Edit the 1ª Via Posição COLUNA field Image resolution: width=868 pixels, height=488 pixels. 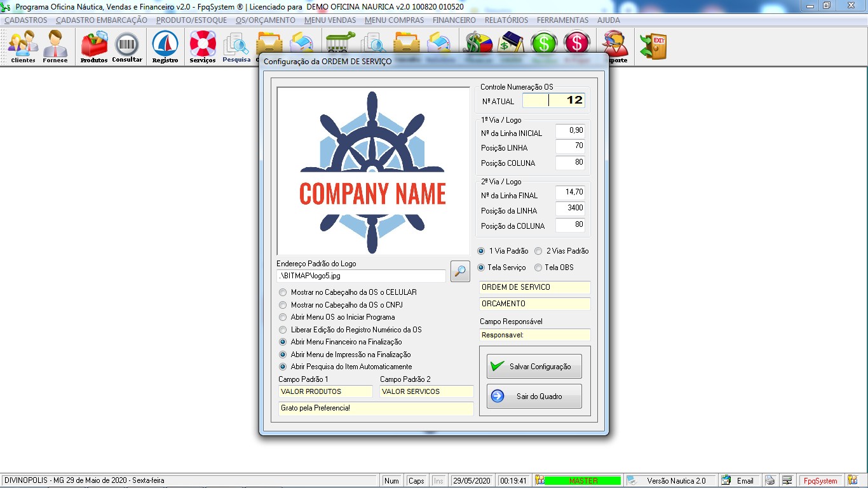(x=570, y=163)
